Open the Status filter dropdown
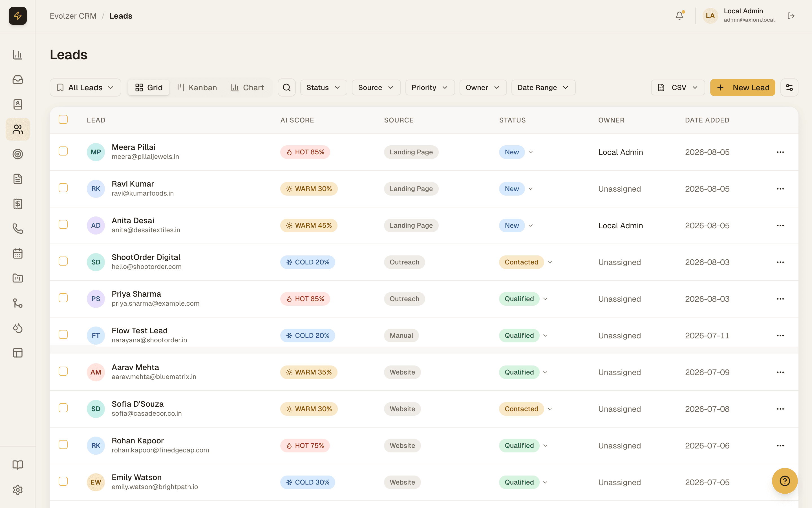The width and height of the screenshot is (812, 508). pyautogui.click(x=323, y=88)
